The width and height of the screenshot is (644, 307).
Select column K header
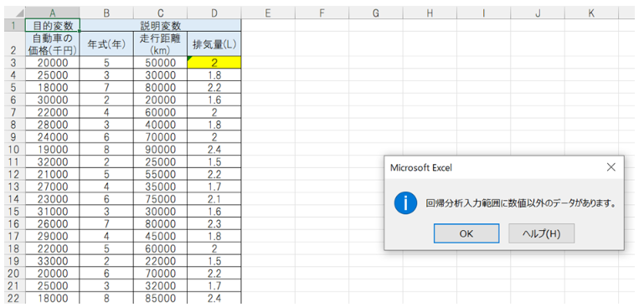click(x=591, y=13)
